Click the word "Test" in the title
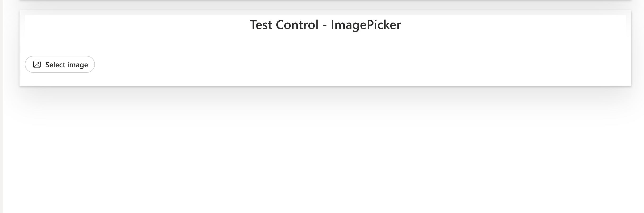Viewport: 644px width, 213px height. (x=261, y=25)
